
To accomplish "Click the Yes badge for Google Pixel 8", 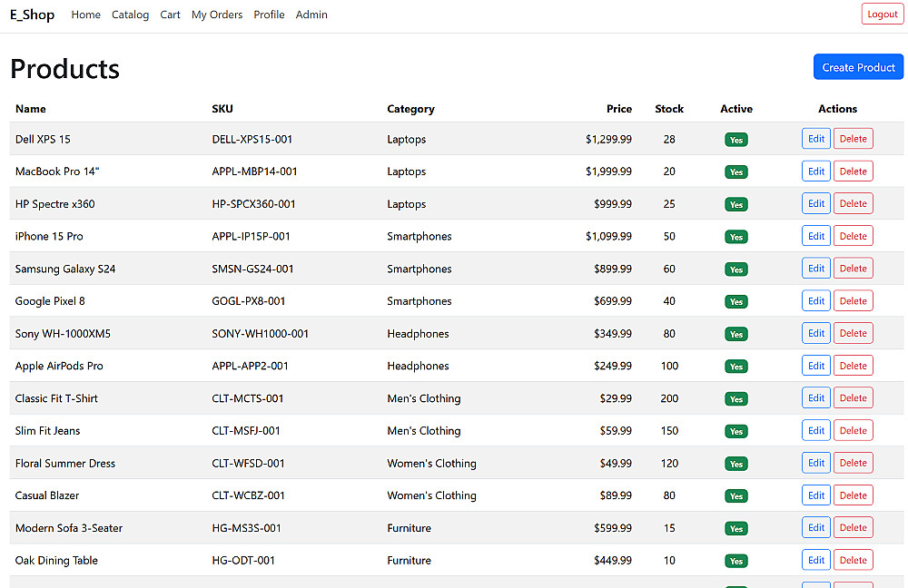I will (x=736, y=301).
